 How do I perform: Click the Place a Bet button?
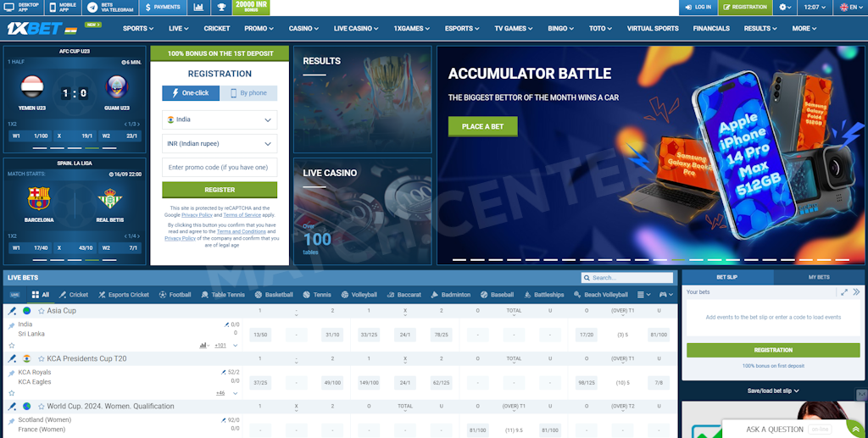point(482,126)
